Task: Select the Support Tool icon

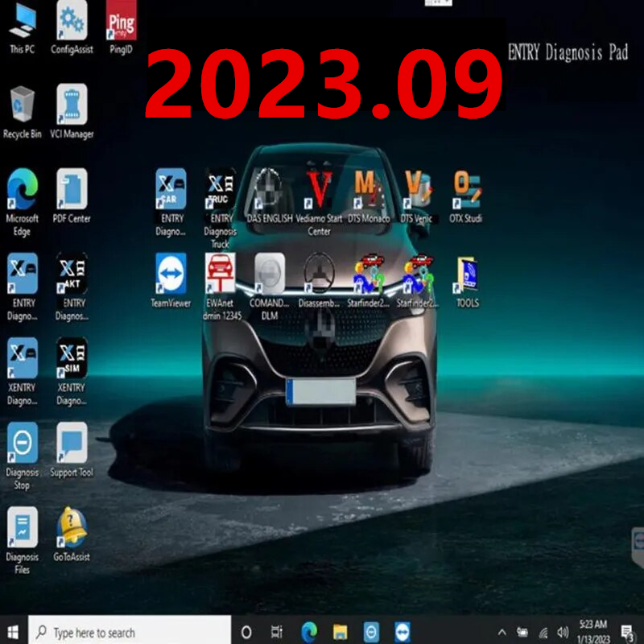Action: (x=72, y=450)
